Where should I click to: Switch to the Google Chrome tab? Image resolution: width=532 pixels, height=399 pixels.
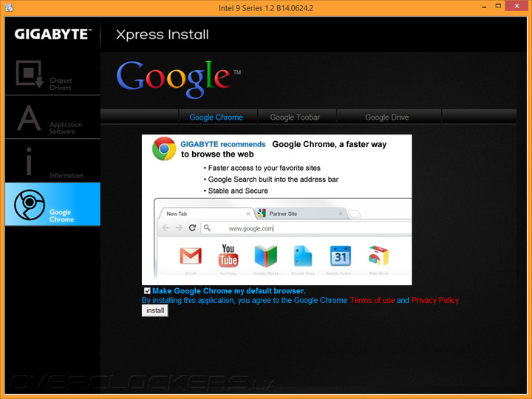(216, 117)
